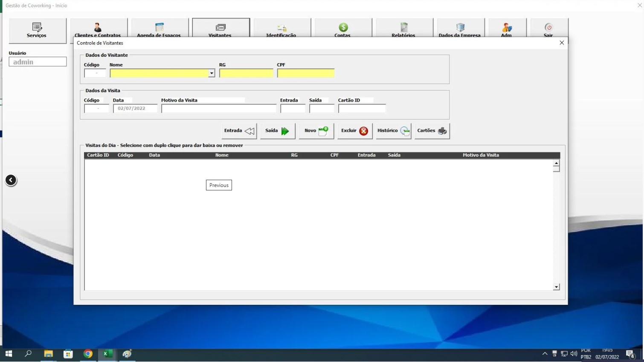Open the Histórico of visits
The height and width of the screenshot is (362, 644).
(x=393, y=131)
